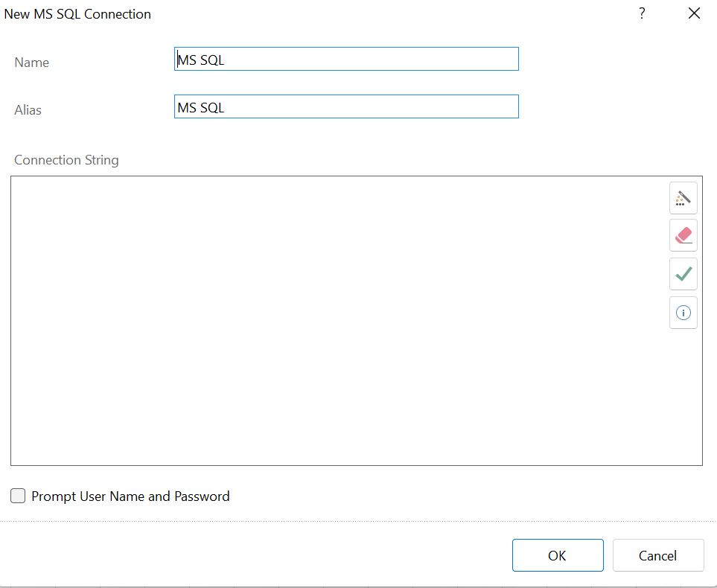Show connection info via the blue info icon
Image resolution: width=717 pixels, height=588 pixels.
(x=683, y=313)
